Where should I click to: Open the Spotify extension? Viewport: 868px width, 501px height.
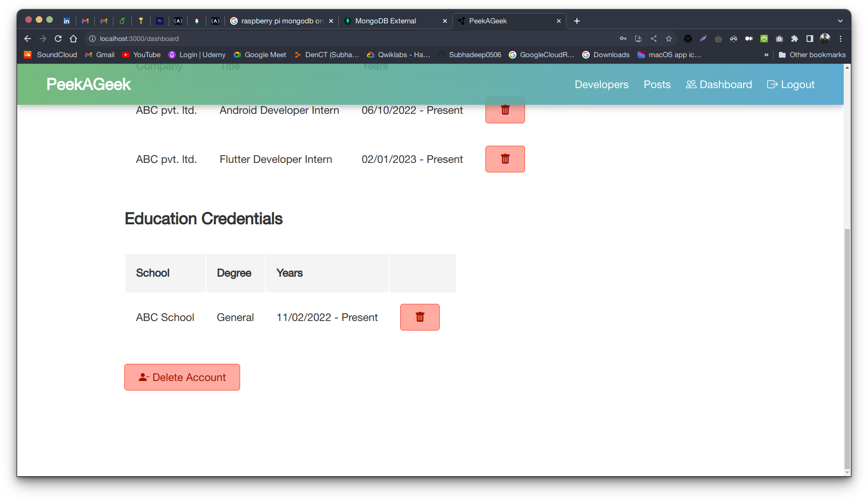click(688, 39)
